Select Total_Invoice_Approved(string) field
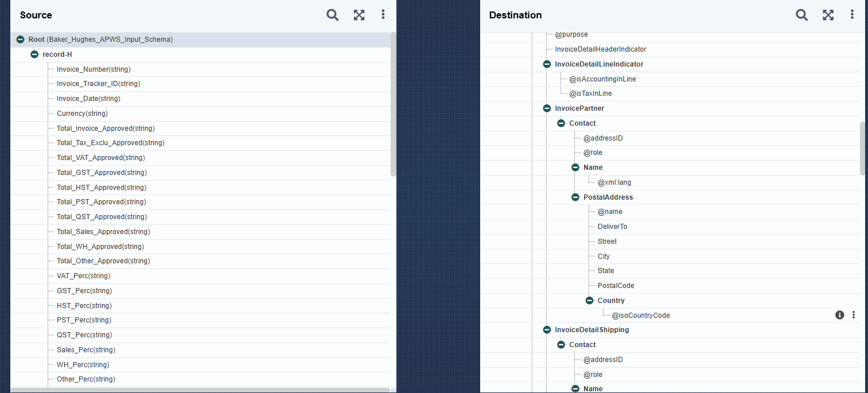The image size is (868, 393). [x=106, y=129]
